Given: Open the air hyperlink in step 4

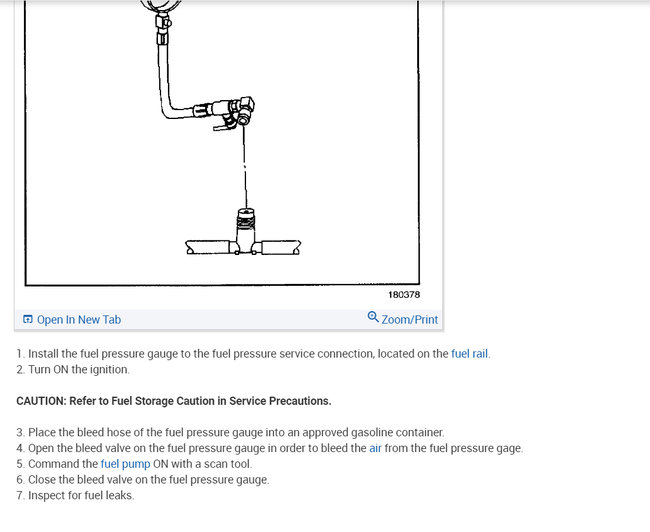Looking at the screenshot, I should pos(375,448).
